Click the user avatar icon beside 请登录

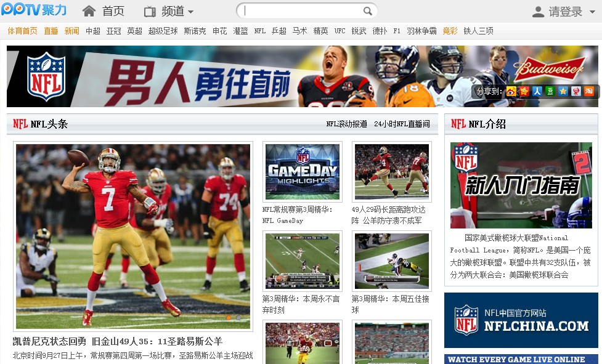pyautogui.click(x=538, y=12)
